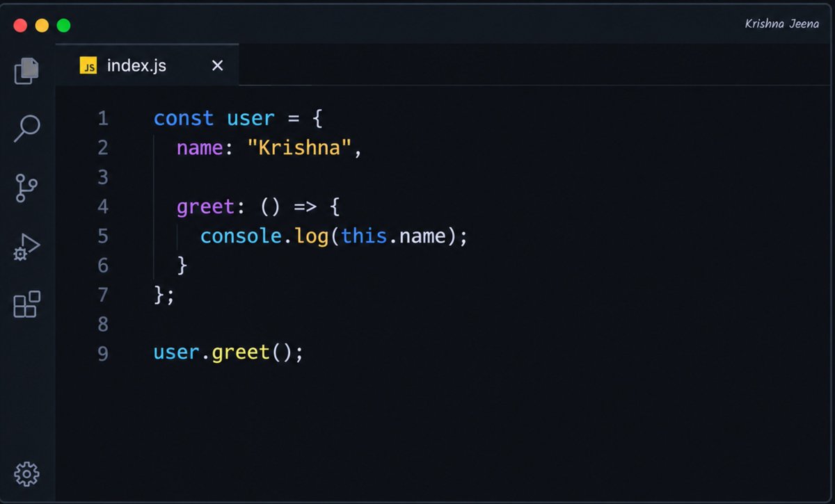The width and height of the screenshot is (835, 504).
Task: Click the 'const' keyword on line 1
Action: 184,119
